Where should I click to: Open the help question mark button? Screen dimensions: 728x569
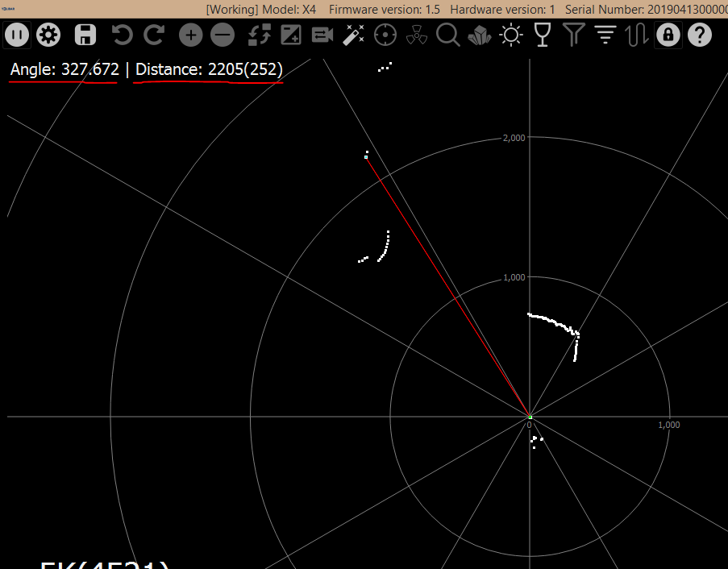(x=699, y=35)
